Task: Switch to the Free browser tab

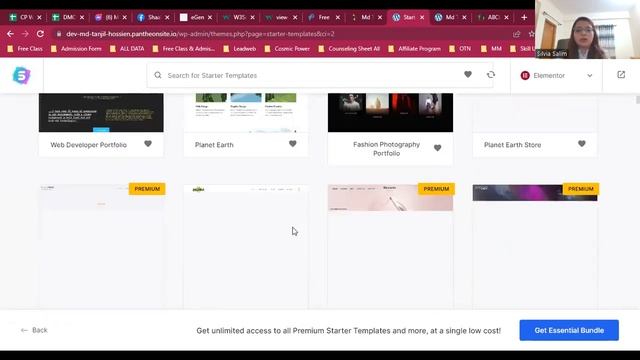Action: (x=323, y=17)
